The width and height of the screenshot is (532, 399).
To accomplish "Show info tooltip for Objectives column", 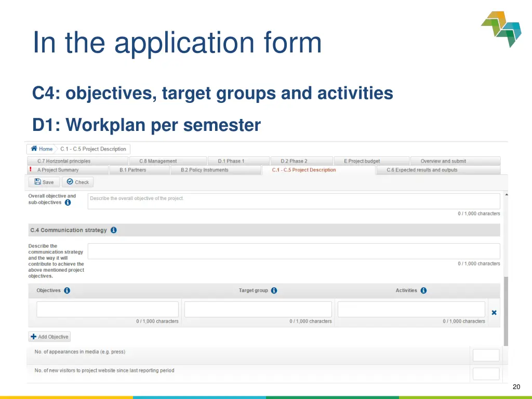I will click(x=67, y=290).
